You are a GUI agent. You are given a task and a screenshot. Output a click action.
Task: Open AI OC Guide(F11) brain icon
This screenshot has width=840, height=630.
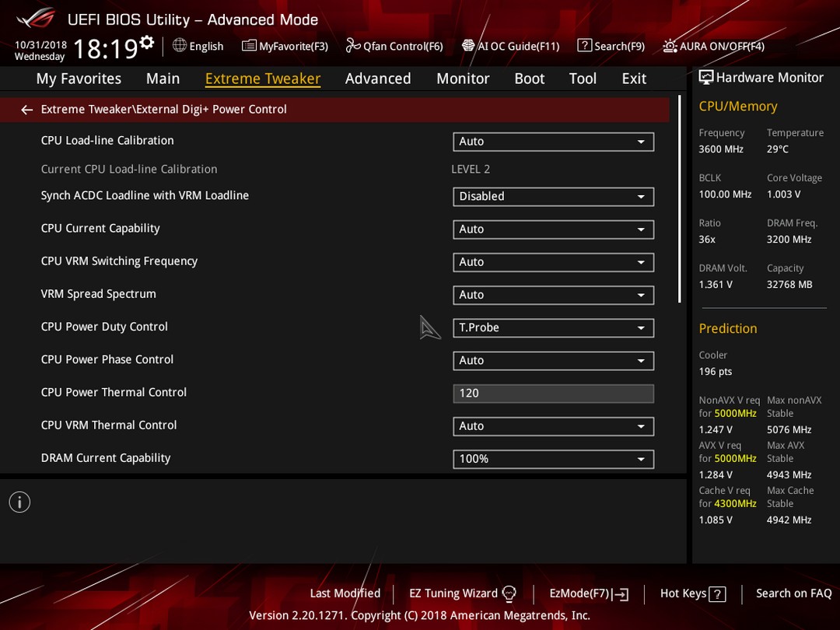[468, 46]
